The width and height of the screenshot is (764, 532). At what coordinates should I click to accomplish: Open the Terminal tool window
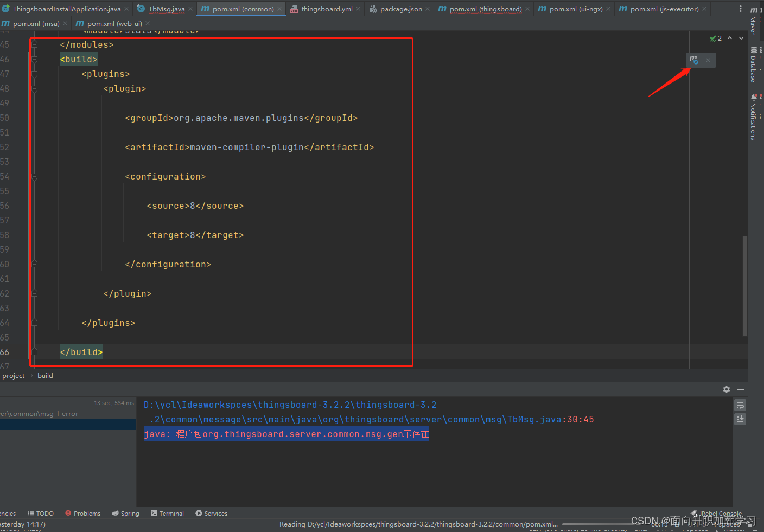167,513
